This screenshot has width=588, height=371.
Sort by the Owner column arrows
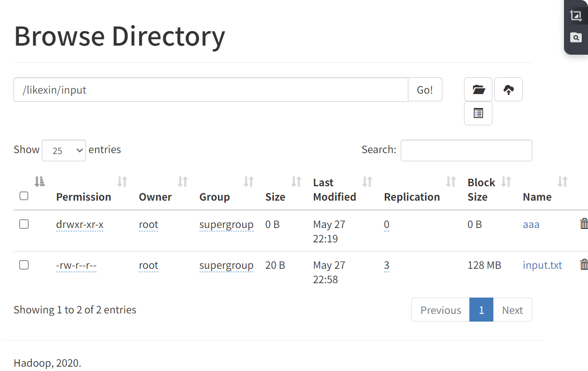click(x=183, y=181)
